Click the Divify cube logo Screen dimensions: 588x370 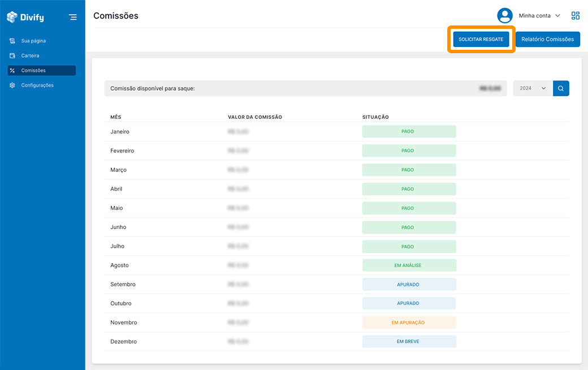tap(12, 17)
